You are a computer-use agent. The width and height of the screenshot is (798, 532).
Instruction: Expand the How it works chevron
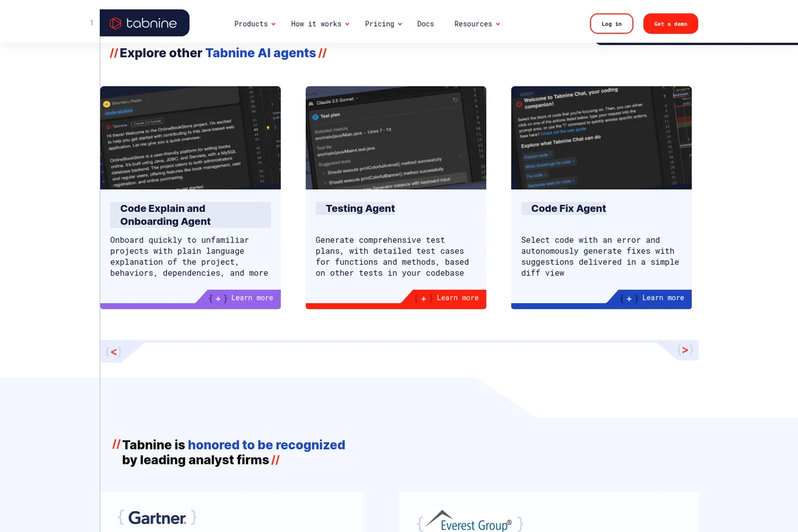click(347, 25)
